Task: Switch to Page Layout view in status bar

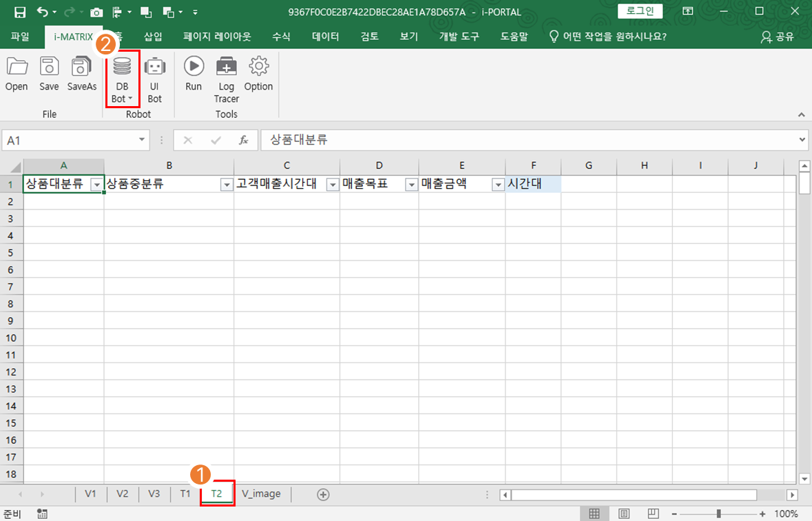Action: (624, 513)
